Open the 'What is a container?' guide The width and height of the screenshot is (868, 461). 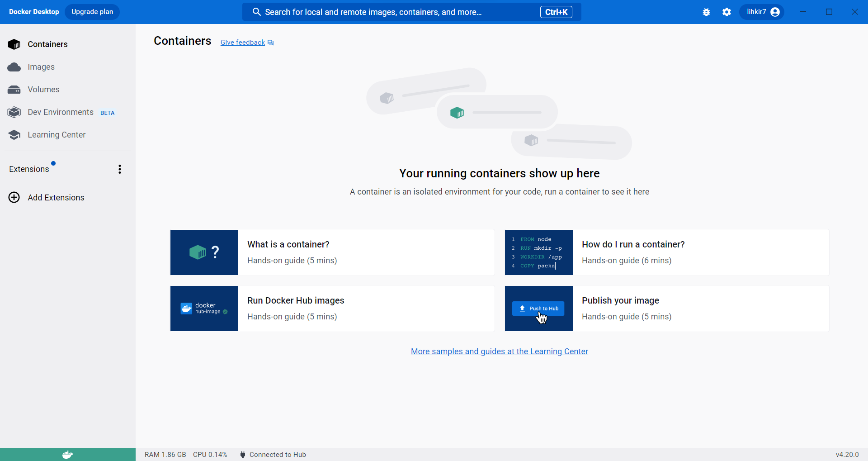click(332, 252)
